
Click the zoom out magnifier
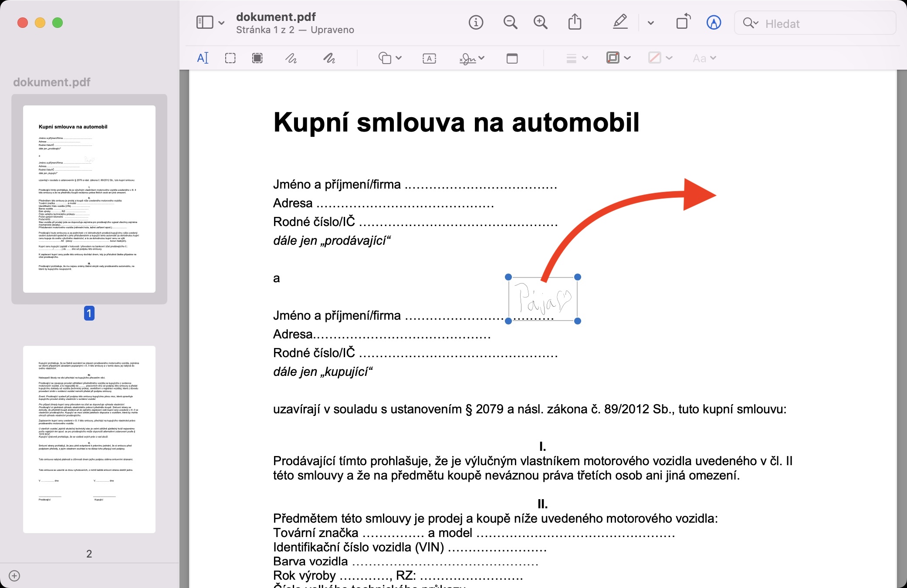click(x=510, y=22)
